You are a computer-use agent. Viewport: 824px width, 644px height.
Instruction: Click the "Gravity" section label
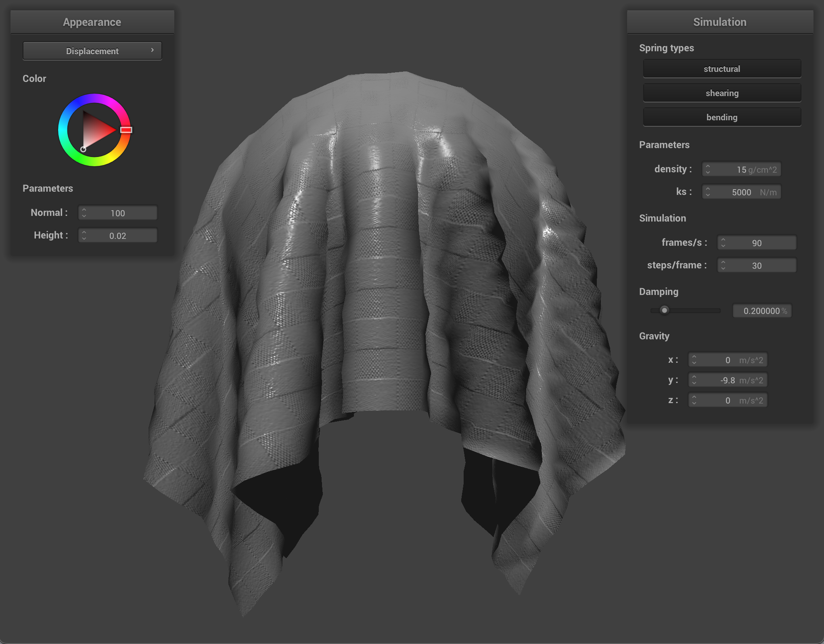coord(654,336)
